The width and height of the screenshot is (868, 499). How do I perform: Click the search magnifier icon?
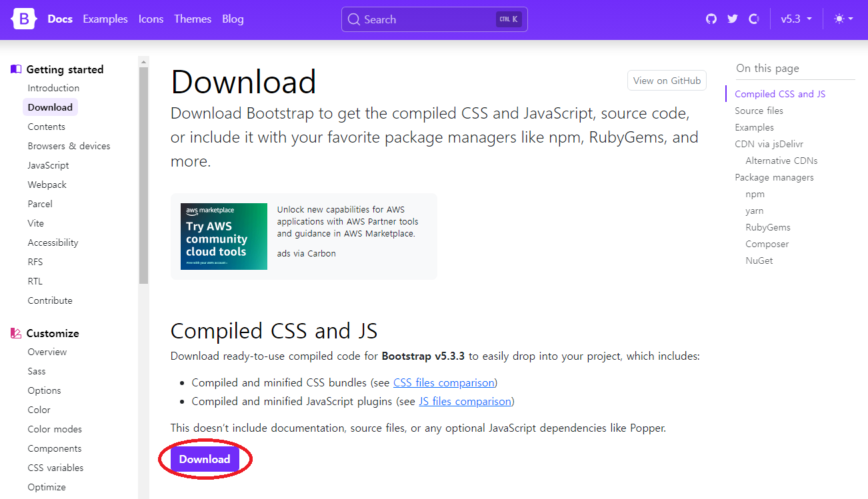354,19
